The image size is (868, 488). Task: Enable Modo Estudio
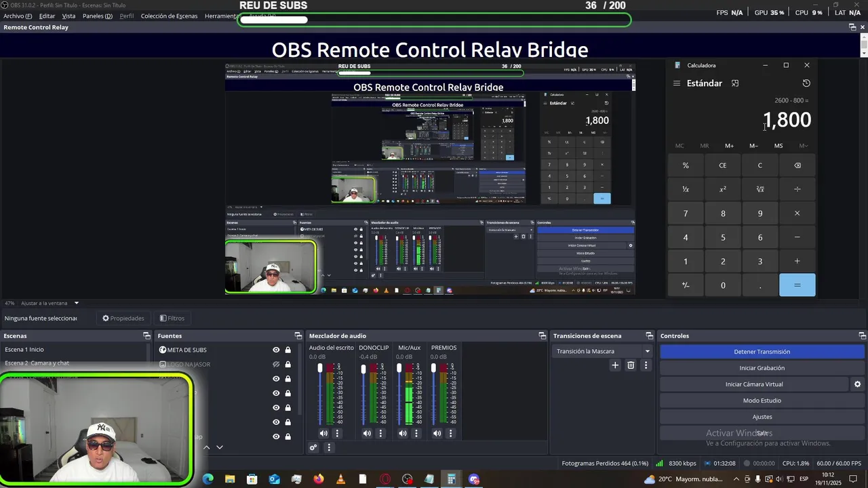click(762, 401)
